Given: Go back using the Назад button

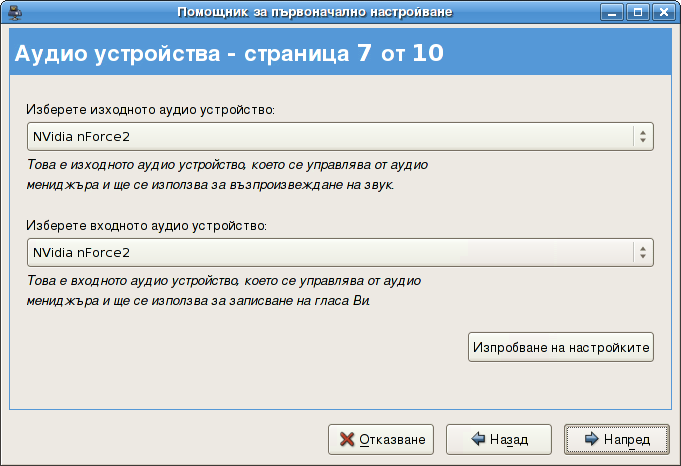Looking at the screenshot, I should [x=498, y=439].
